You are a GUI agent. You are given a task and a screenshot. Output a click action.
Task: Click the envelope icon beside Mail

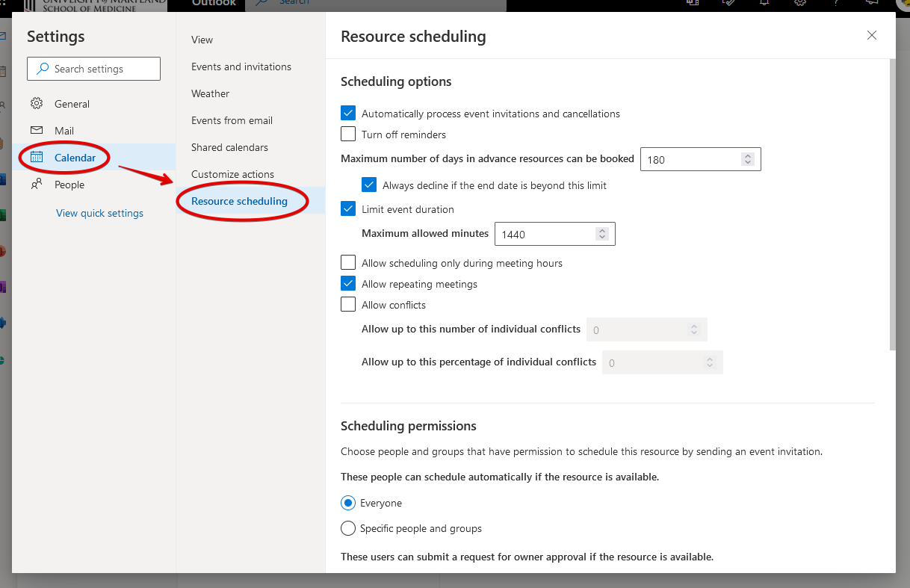[x=37, y=131]
